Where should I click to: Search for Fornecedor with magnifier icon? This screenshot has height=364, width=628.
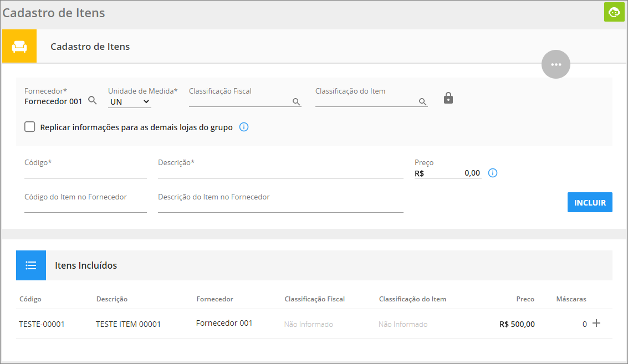coord(93,101)
